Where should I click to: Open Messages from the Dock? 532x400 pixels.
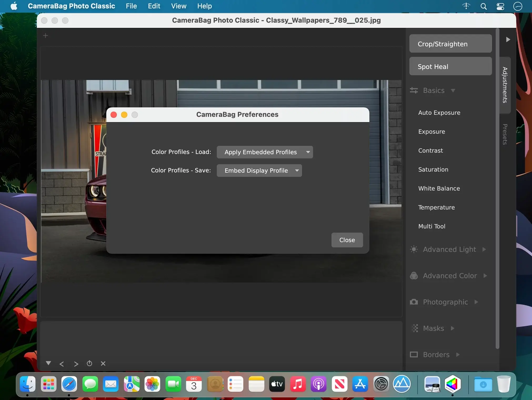point(90,384)
